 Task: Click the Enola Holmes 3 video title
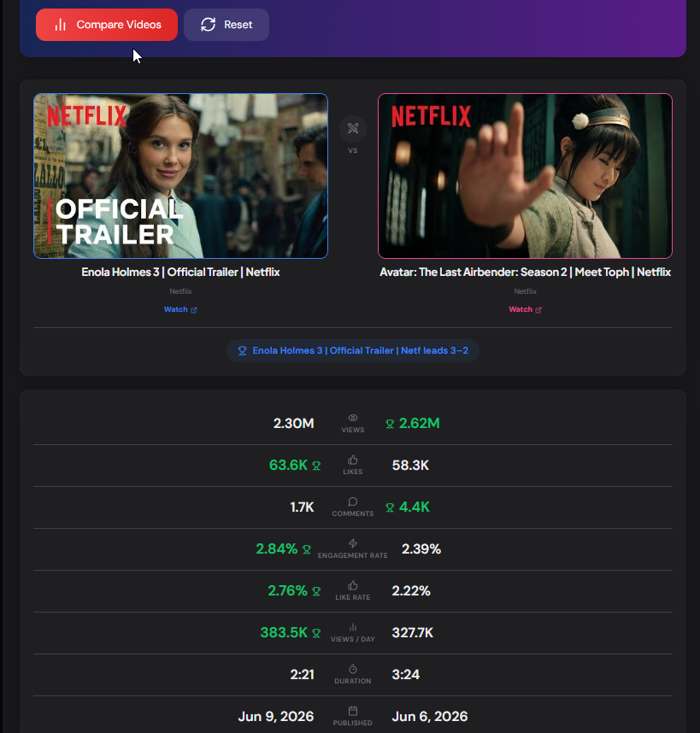coord(180,272)
